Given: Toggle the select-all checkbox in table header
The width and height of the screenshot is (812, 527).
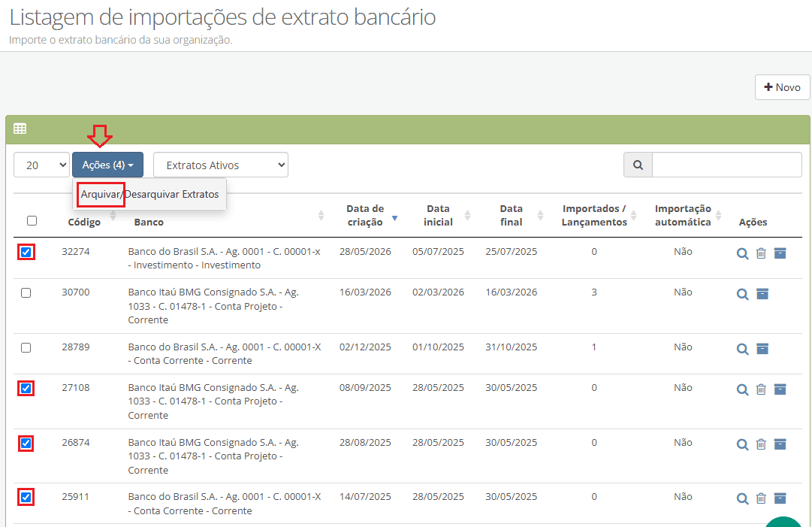Looking at the screenshot, I should pos(32,221).
